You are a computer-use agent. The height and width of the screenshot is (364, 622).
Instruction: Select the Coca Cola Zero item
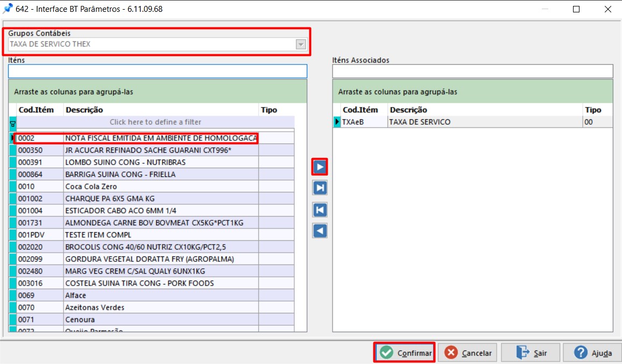[x=155, y=187]
